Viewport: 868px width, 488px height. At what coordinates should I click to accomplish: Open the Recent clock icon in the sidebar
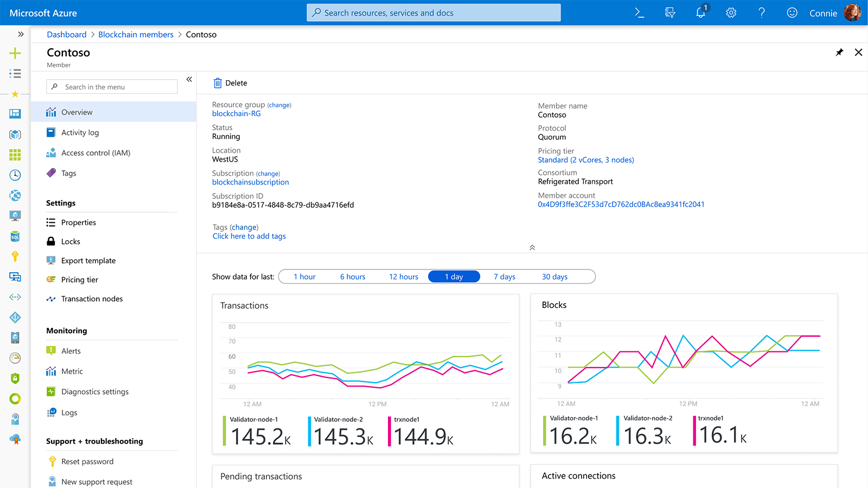(x=15, y=175)
